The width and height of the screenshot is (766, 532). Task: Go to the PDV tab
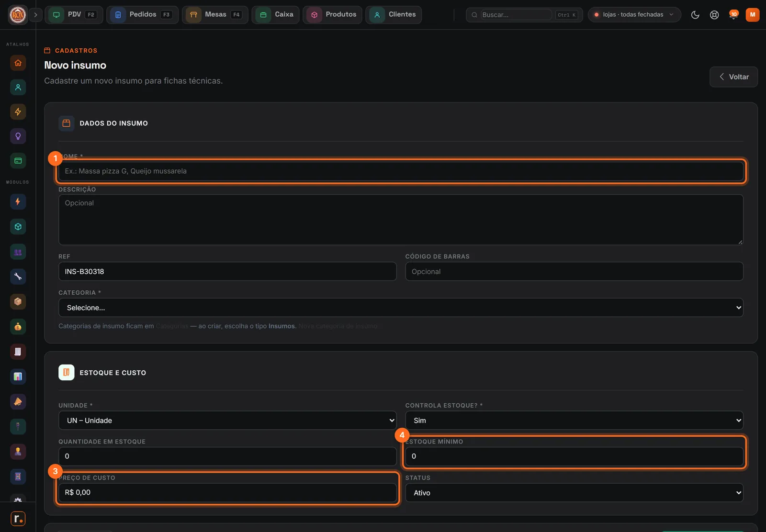tap(74, 15)
